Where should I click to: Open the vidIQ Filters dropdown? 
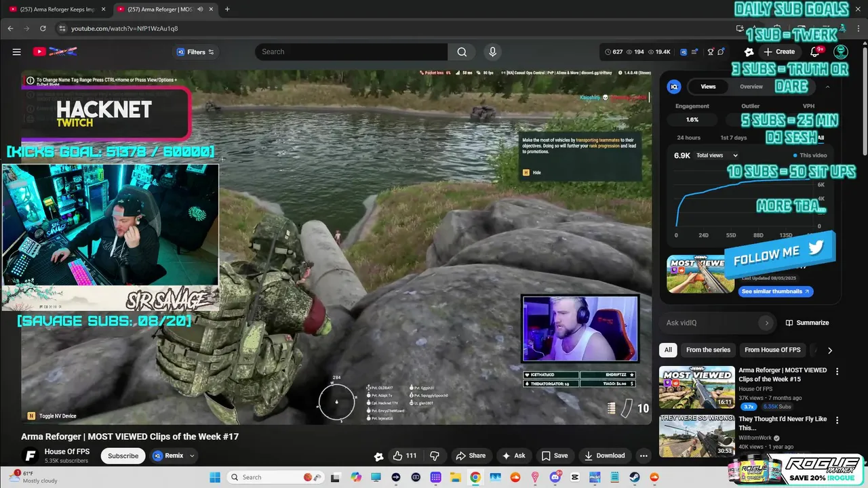pyautogui.click(x=195, y=52)
